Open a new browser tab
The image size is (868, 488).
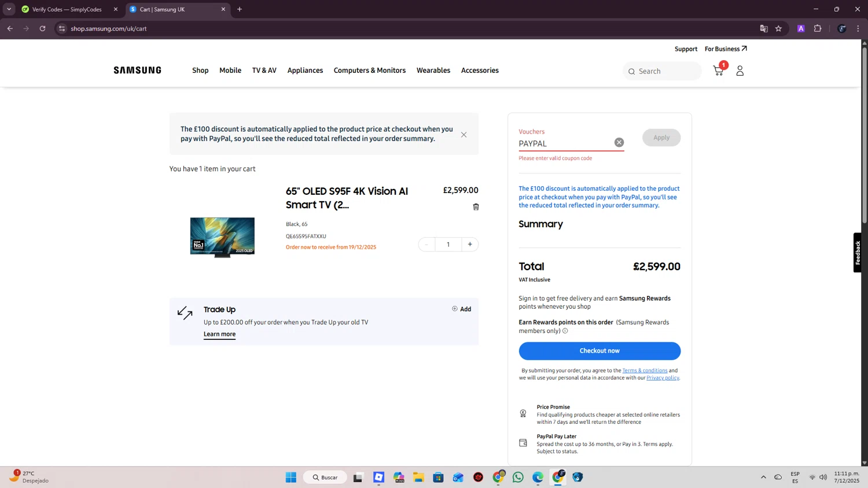tap(240, 9)
